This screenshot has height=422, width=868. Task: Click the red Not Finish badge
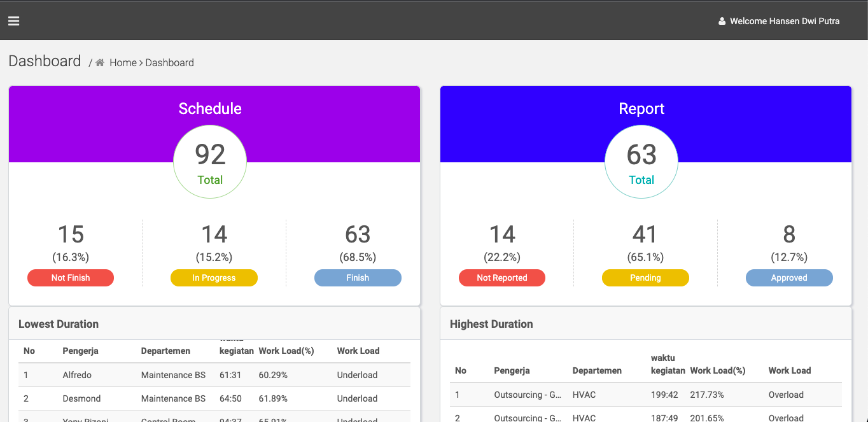(x=71, y=278)
